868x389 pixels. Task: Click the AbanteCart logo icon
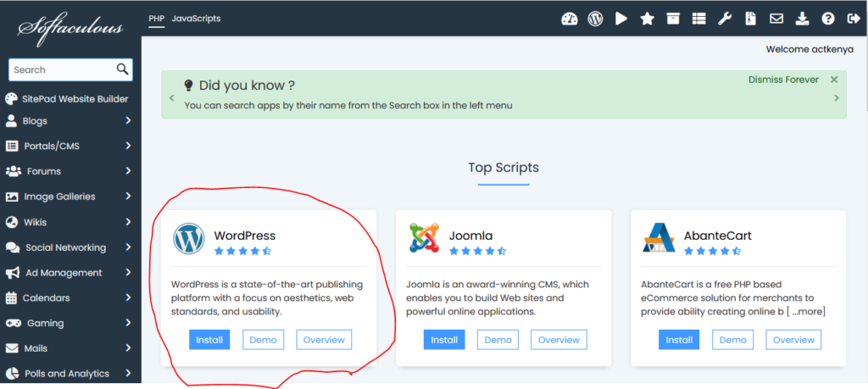(659, 237)
